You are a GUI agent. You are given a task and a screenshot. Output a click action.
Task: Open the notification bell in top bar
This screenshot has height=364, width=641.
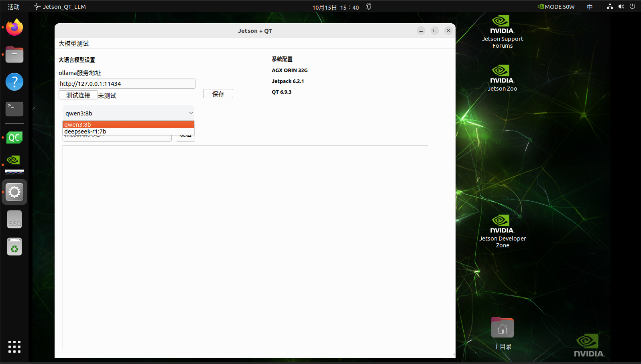tap(369, 7)
